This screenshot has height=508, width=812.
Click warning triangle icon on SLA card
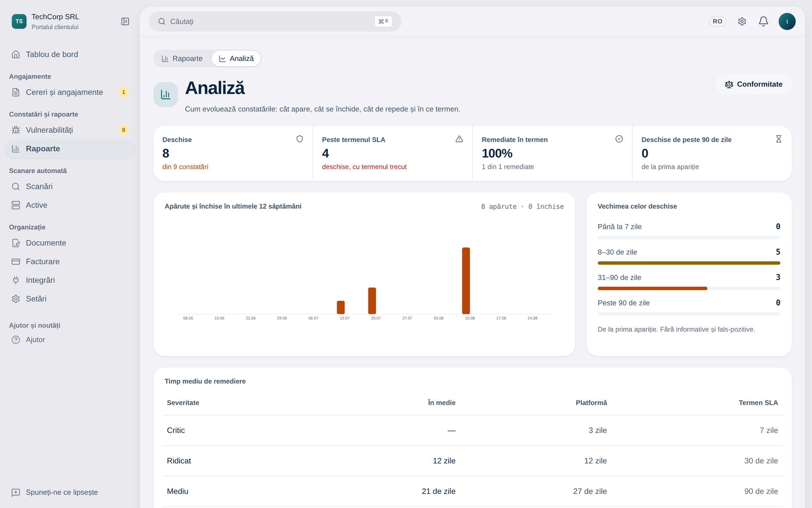(459, 139)
